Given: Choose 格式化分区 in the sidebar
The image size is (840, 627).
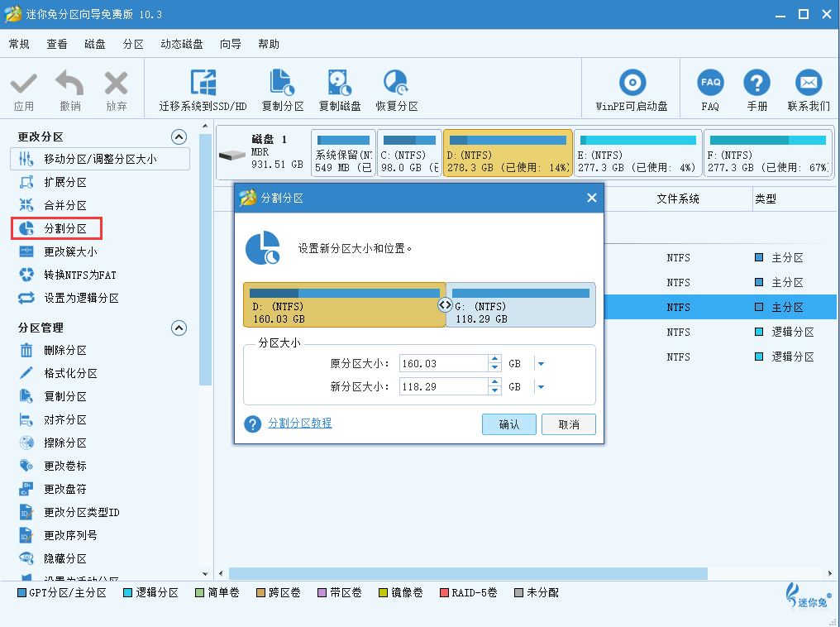Looking at the screenshot, I should (x=71, y=374).
